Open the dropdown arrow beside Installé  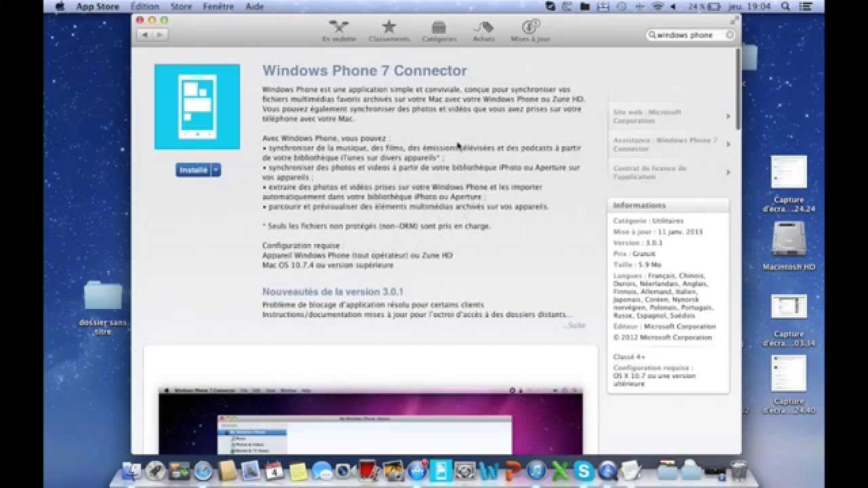click(216, 170)
